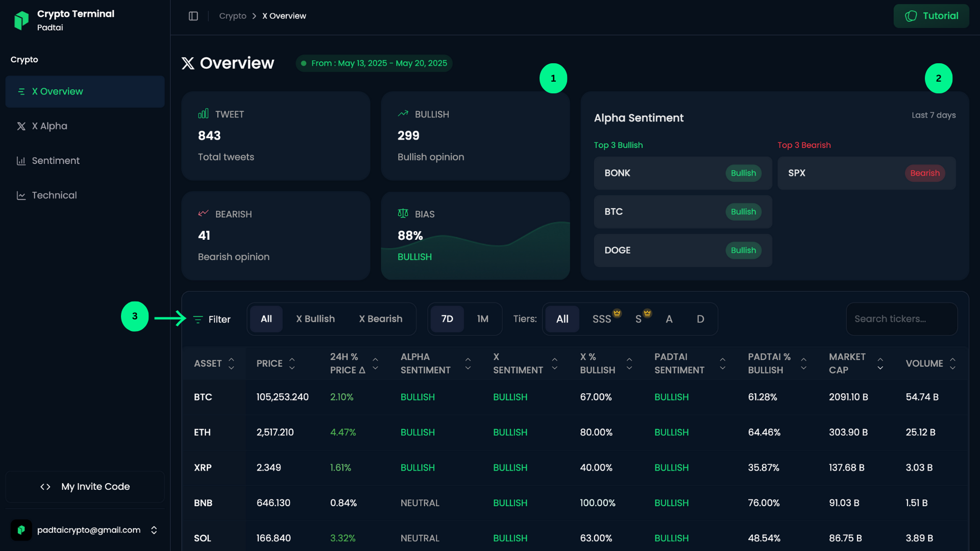Open Technical via its line chart icon
This screenshot has height=551, width=980.
(21, 195)
